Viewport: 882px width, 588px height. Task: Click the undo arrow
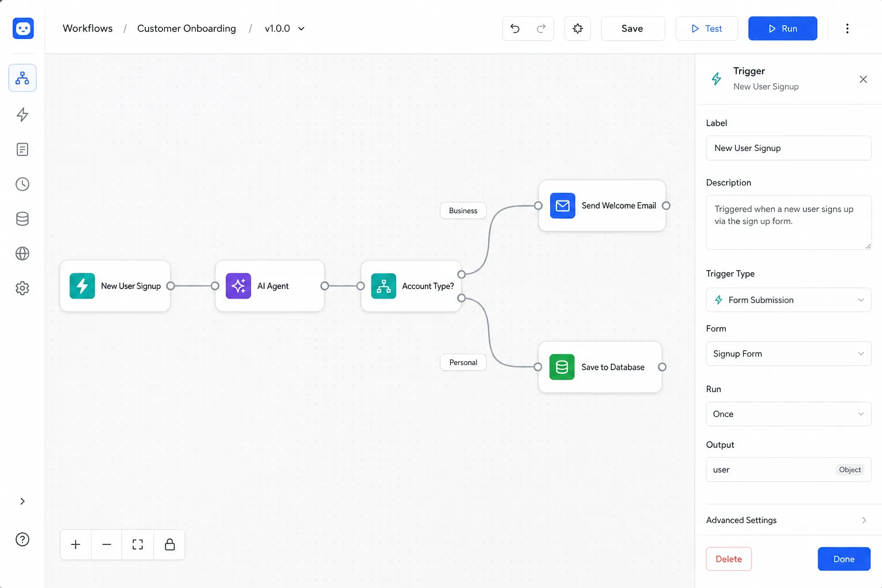(x=515, y=29)
